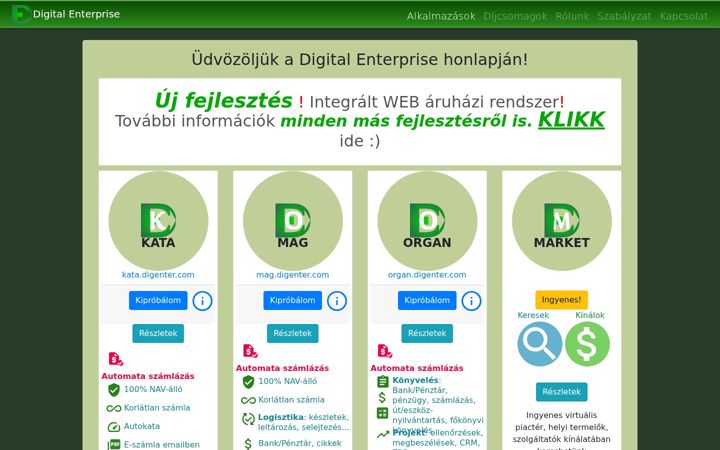Screen dimensions: 720x450
Task: Click the Üdvözöljük welcome heading
Action: [360, 59]
